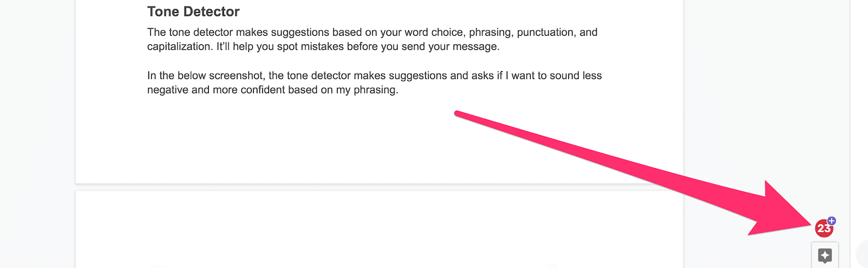
Task: Click inside the second document page
Action: 379,229
